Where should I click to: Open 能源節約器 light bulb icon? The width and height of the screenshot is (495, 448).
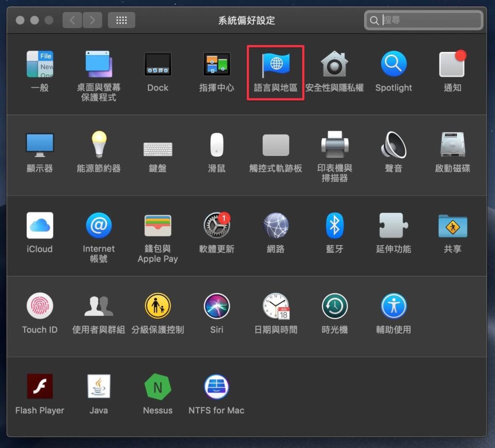click(x=99, y=144)
